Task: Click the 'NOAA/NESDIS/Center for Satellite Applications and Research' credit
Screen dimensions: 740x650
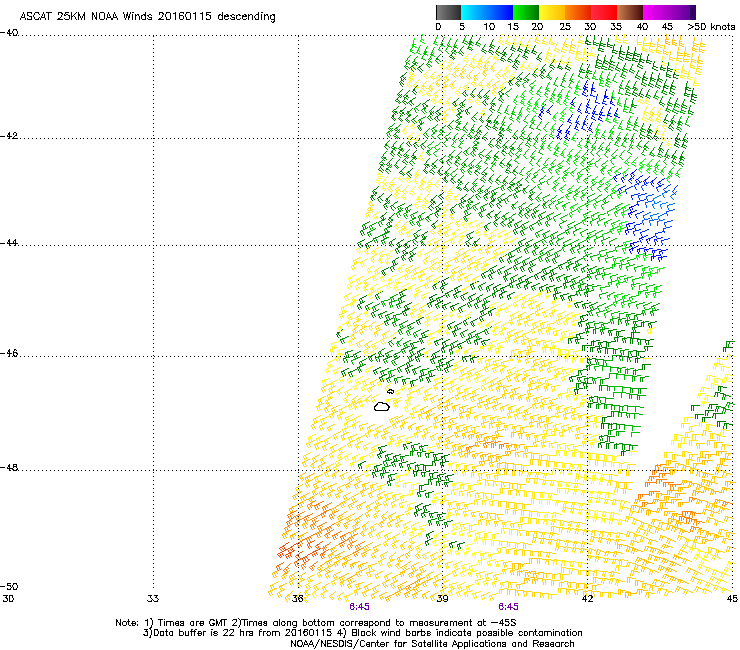Action: tap(432, 644)
